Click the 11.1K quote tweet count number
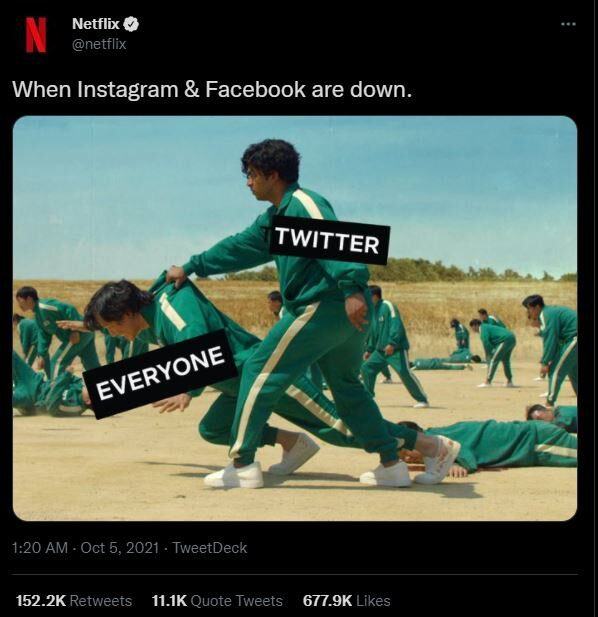The width and height of the screenshot is (598, 617). 169,601
